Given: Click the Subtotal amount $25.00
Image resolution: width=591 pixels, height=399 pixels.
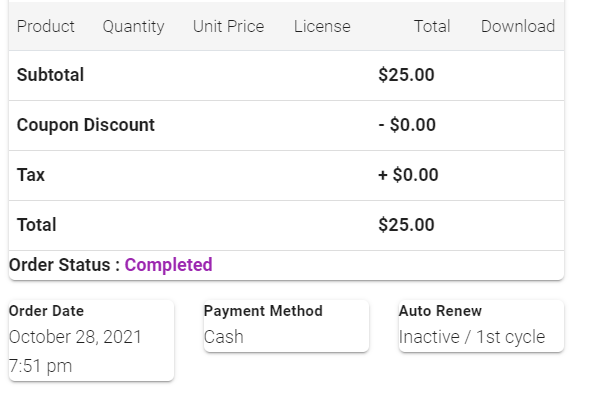Looking at the screenshot, I should pyautogui.click(x=406, y=75).
